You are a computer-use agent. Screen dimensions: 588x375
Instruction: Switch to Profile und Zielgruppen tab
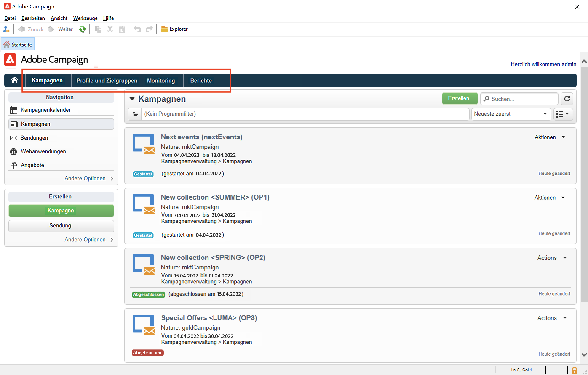[107, 81]
